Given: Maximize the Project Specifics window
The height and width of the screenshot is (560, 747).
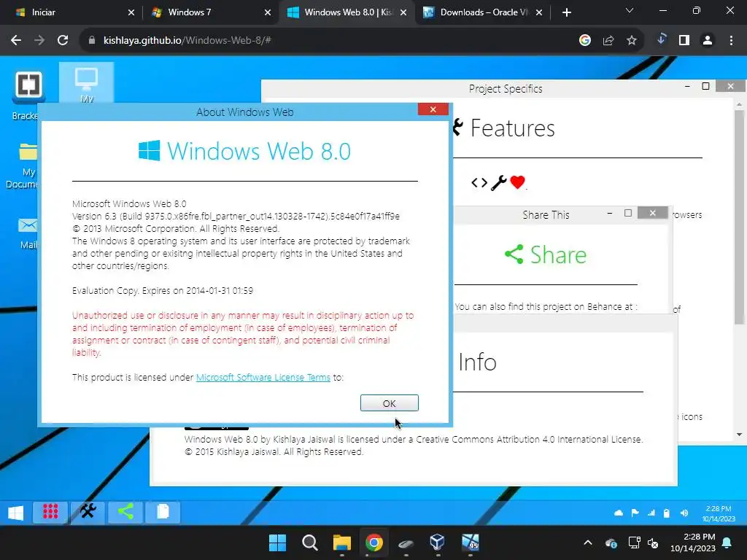Looking at the screenshot, I should 705,86.
